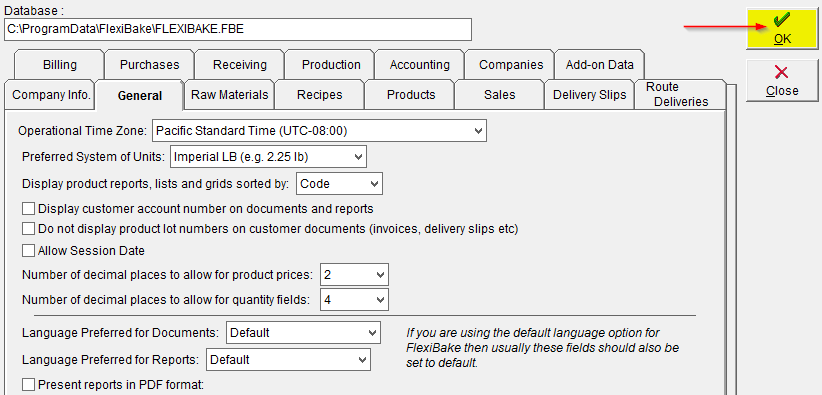
Task: Open the product sort by Code dropdown
Action: pos(339,184)
